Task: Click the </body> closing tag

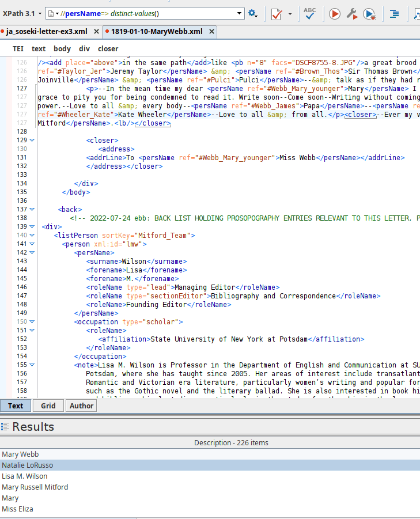Action: click(x=76, y=192)
